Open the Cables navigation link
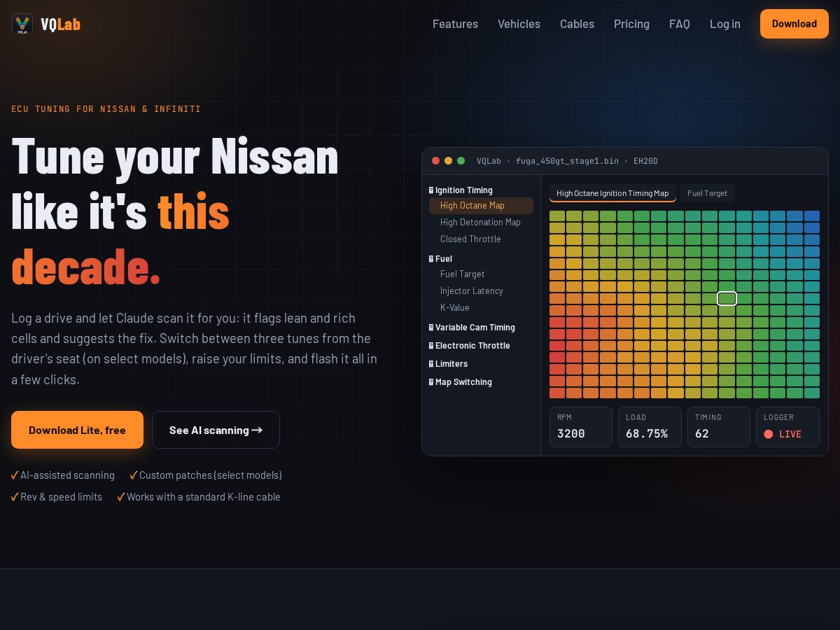 coord(577,24)
